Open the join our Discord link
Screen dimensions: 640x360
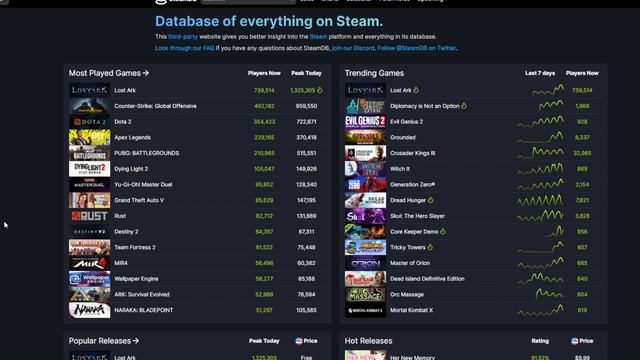(353, 48)
